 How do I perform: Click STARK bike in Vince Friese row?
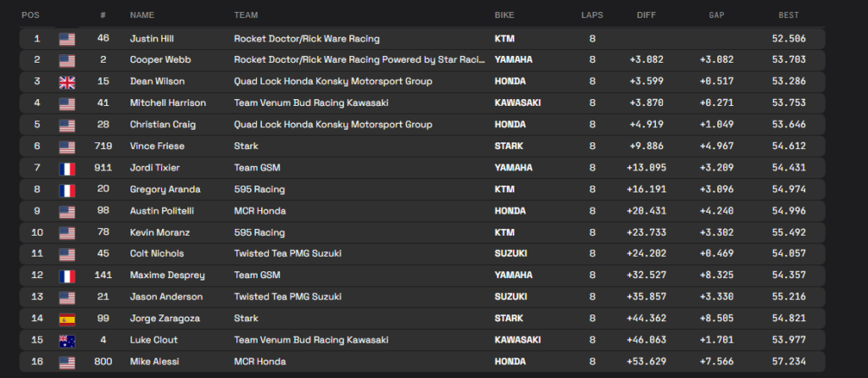coord(508,146)
